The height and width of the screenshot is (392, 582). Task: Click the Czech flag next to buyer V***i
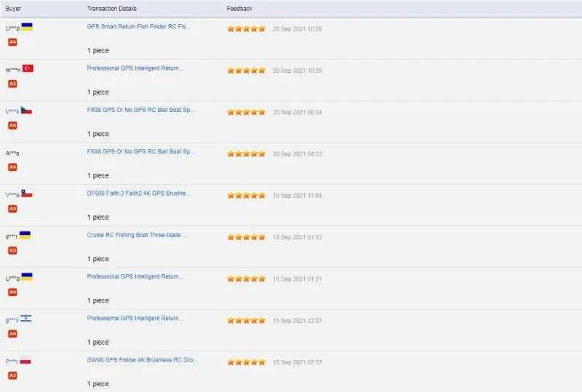26,111
